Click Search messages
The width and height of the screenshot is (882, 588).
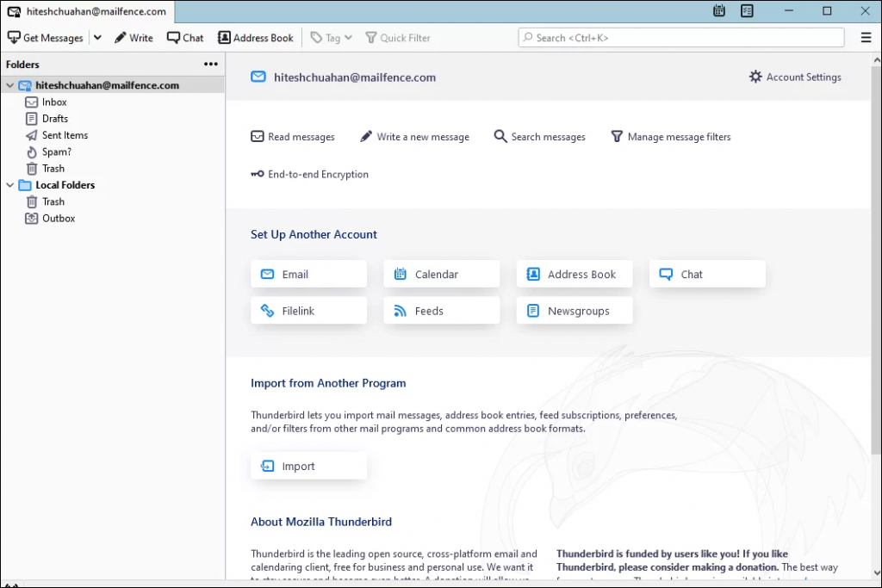point(539,137)
